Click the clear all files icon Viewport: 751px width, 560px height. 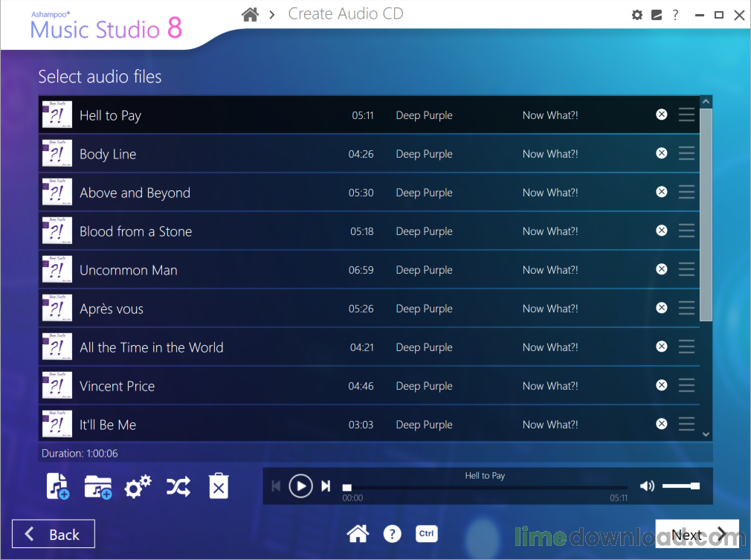coord(219,486)
